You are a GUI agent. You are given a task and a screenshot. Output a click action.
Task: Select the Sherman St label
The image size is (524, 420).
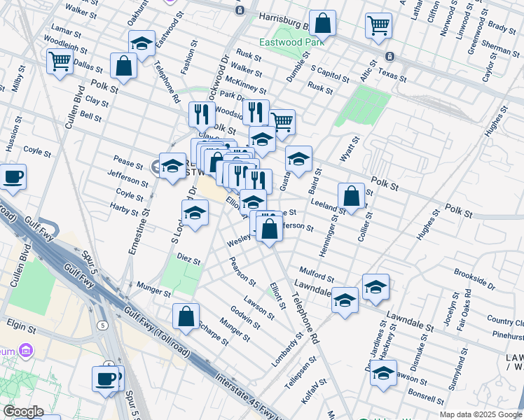click(x=501, y=49)
